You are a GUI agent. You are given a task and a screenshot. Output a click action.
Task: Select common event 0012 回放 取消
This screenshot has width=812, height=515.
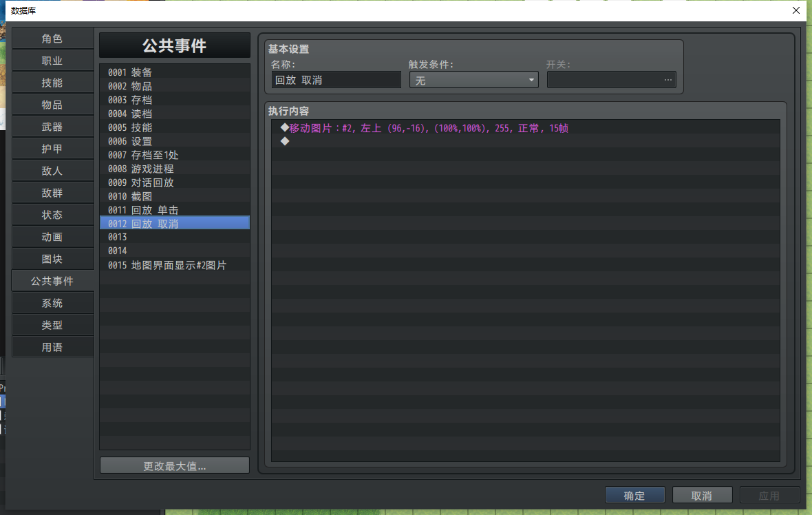[x=175, y=224]
